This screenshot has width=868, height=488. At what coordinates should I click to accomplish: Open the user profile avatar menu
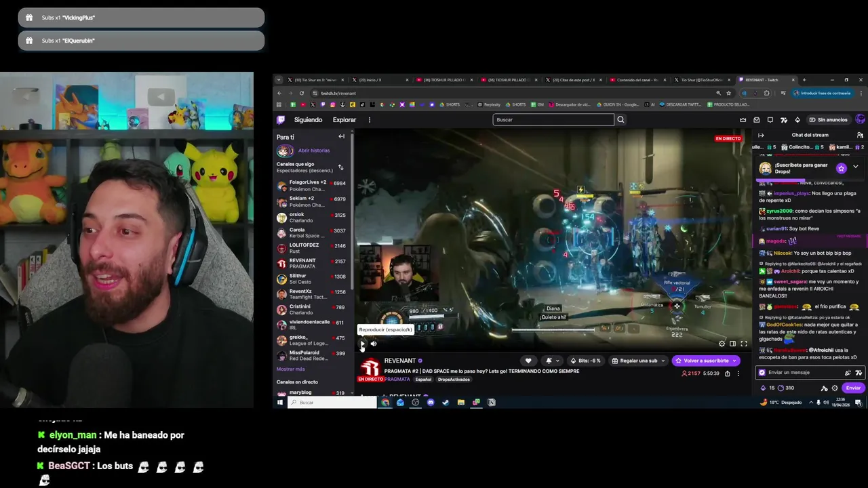click(860, 119)
